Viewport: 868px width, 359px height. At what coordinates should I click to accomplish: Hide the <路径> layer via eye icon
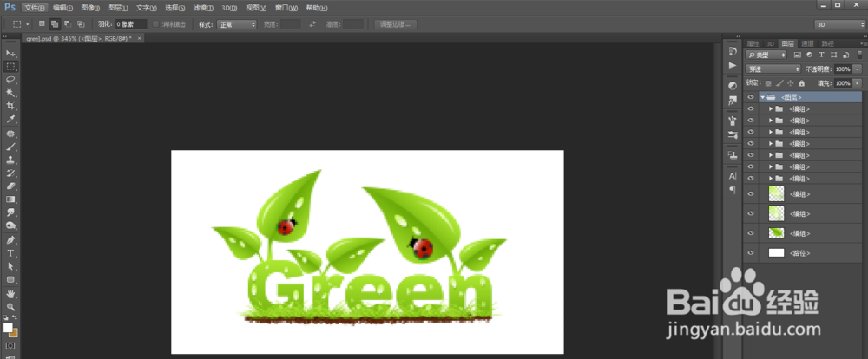click(x=751, y=253)
